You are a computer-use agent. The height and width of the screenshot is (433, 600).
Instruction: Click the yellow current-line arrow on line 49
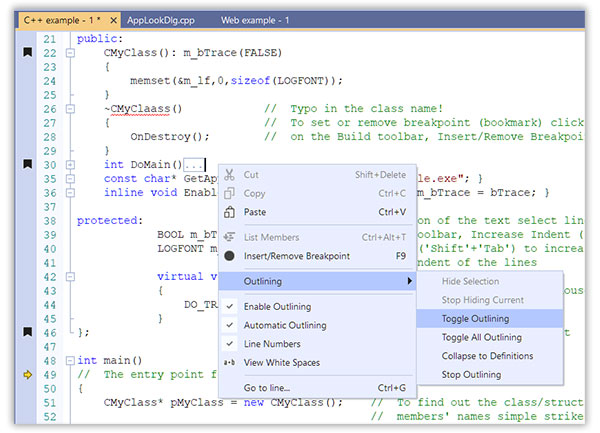click(28, 374)
